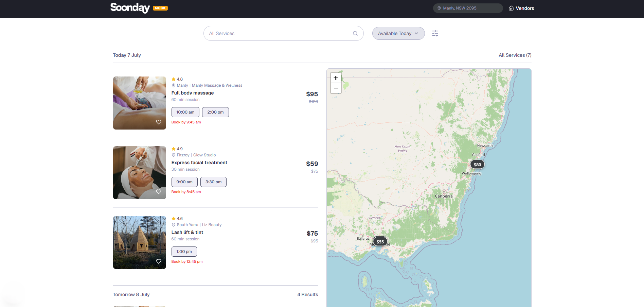644x307 pixels.
Task: Open the Express facial treatment thumbnail
Action: click(140, 173)
